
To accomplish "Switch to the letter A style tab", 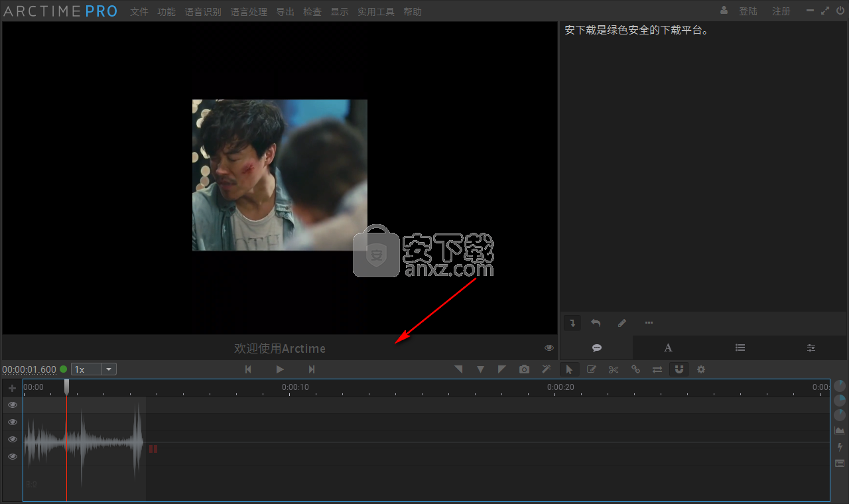I will pyautogui.click(x=668, y=347).
